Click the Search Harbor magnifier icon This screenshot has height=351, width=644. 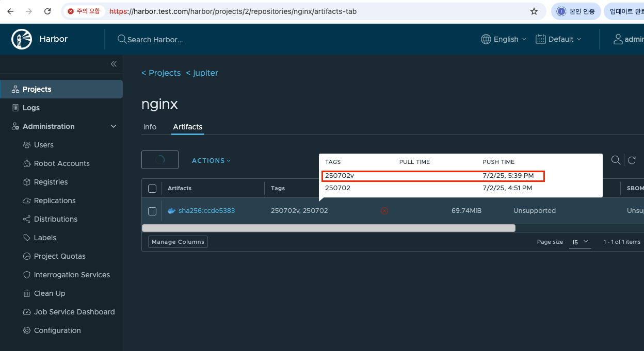point(122,39)
